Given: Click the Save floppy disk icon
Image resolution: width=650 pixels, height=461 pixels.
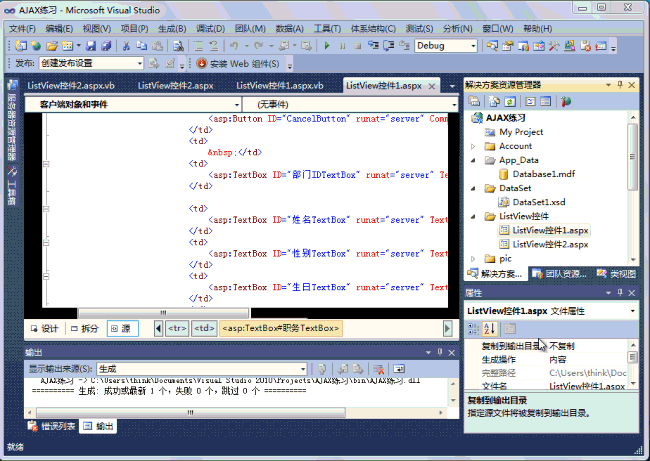Looking at the screenshot, I should click(x=91, y=46).
